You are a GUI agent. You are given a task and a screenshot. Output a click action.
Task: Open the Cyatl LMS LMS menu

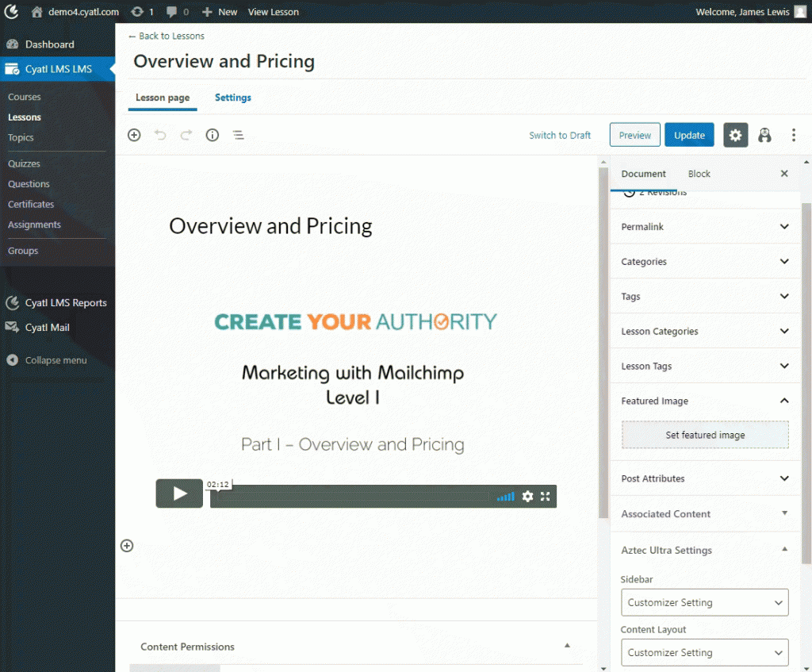click(57, 69)
